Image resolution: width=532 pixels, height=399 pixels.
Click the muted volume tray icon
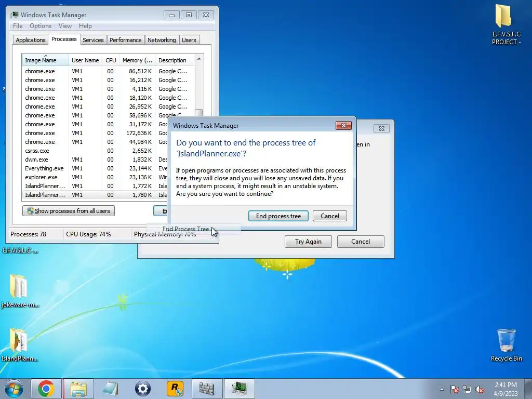point(480,389)
